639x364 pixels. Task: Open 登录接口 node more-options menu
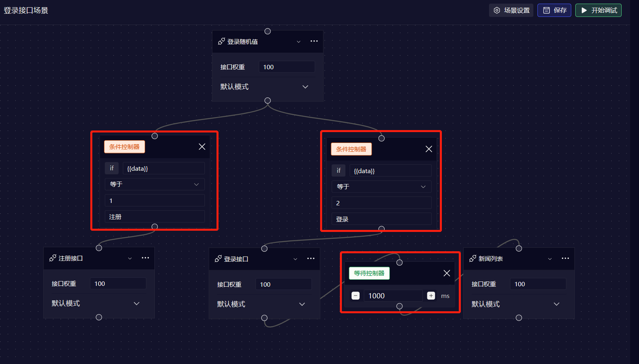311,258
